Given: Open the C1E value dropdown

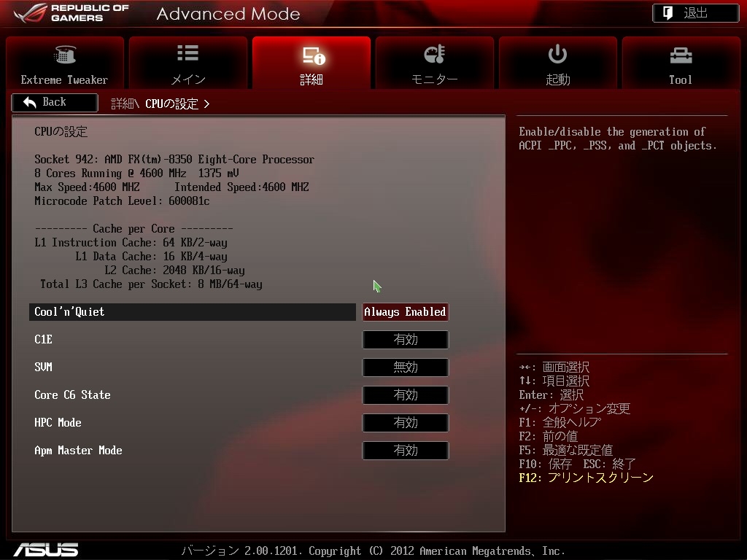Looking at the screenshot, I should 405,340.
